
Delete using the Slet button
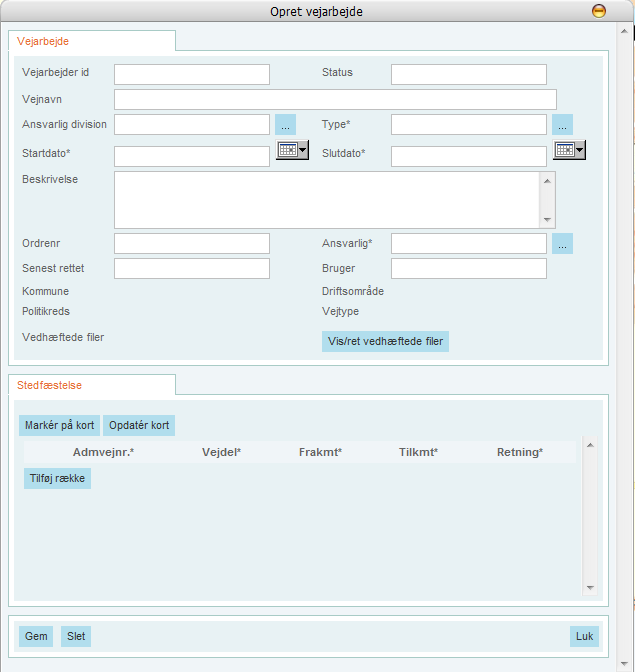click(76, 636)
